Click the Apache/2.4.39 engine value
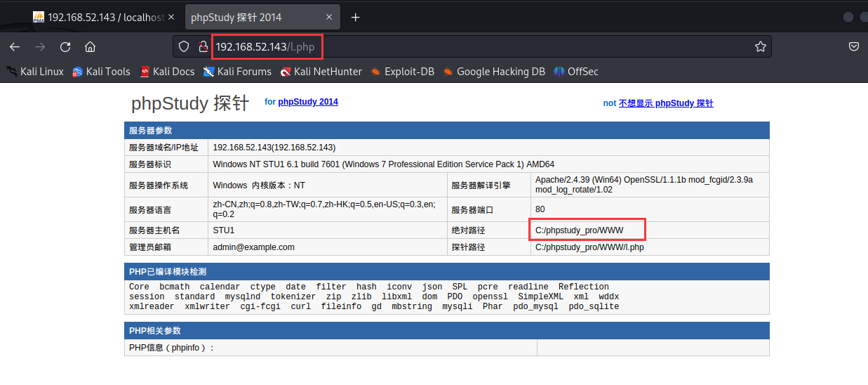The image size is (868, 385). click(x=644, y=185)
